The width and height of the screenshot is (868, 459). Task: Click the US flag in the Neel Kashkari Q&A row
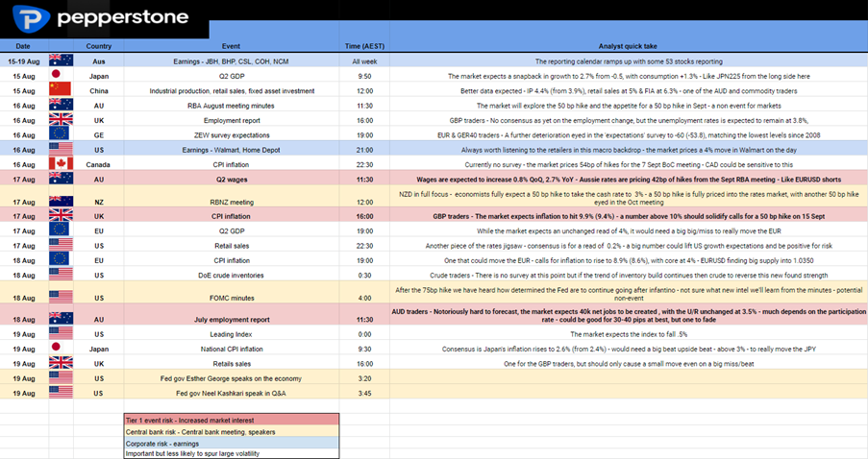(61, 392)
